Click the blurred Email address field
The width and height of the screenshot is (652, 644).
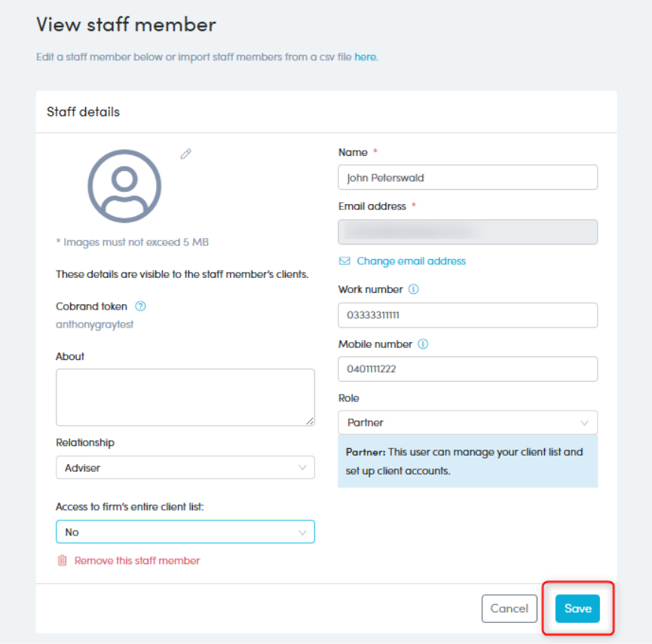[x=467, y=232]
